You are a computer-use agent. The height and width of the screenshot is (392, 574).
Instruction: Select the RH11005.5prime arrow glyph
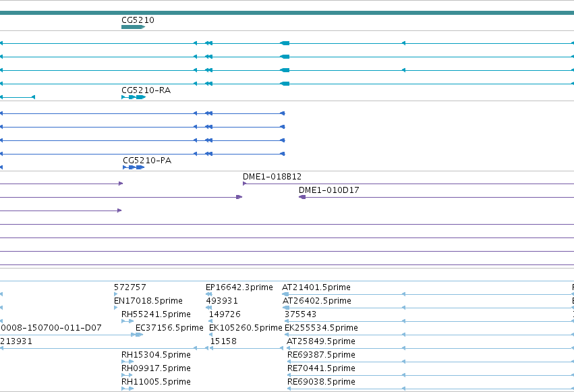[x=127, y=389]
